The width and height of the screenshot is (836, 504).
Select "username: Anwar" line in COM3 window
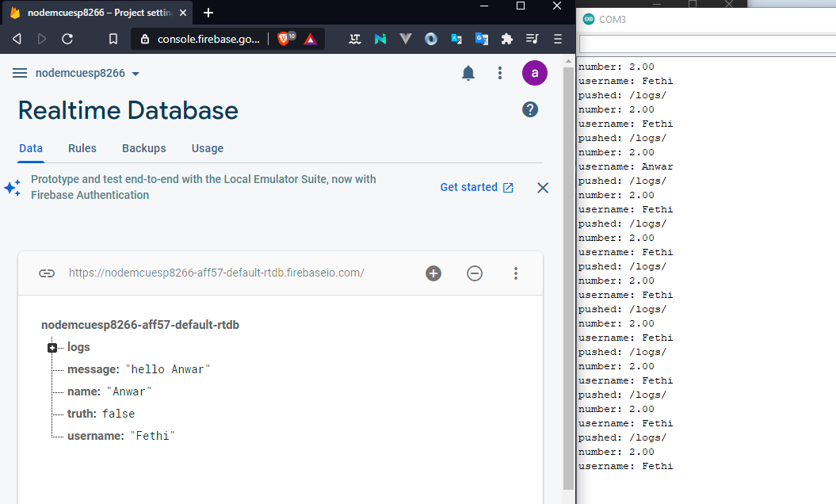coord(625,166)
